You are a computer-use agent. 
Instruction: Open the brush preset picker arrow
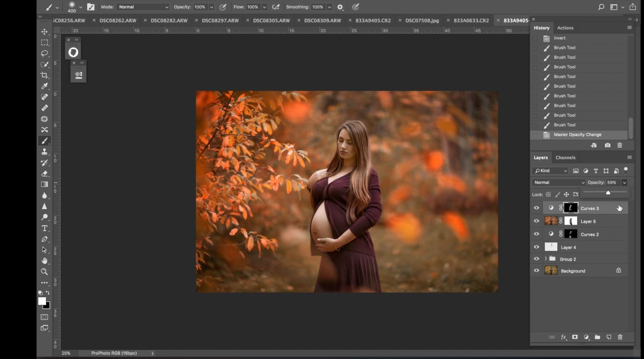[x=81, y=7]
